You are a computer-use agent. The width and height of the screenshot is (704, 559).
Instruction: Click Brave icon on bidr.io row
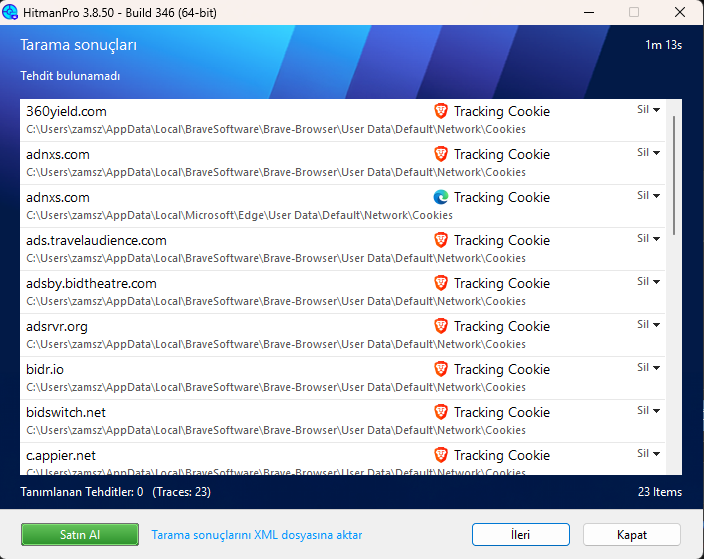tap(441, 369)
